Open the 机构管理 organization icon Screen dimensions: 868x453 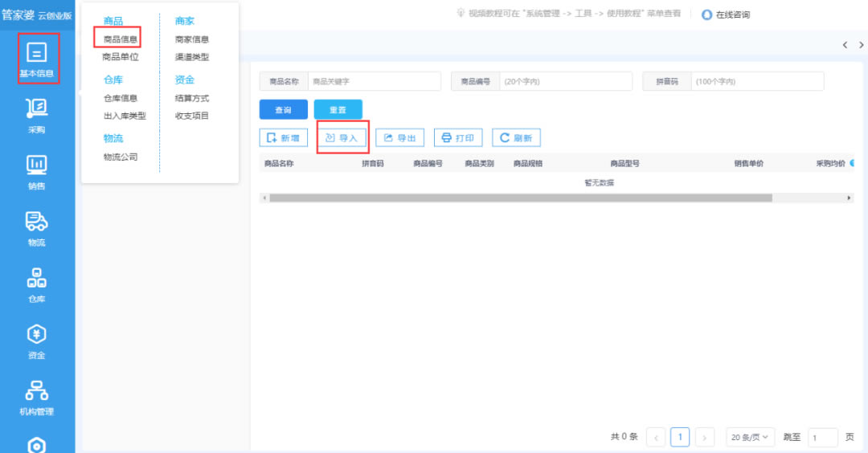pyautogui.click(x=37, y=391)
